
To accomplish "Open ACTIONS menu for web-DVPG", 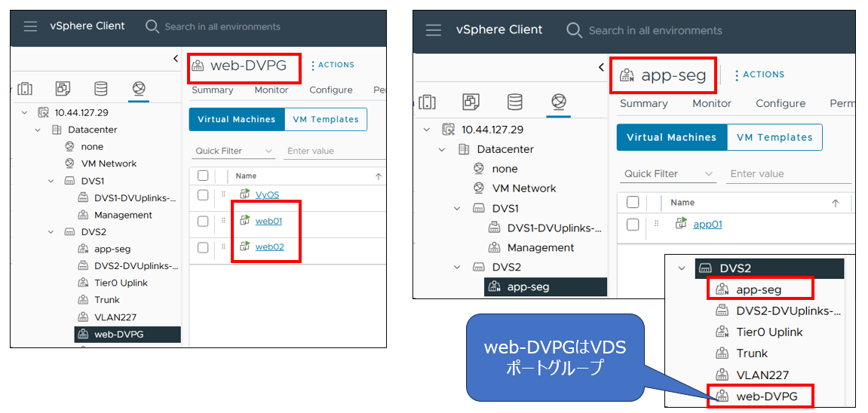I will pyautogui.click(x=333, y=66).
